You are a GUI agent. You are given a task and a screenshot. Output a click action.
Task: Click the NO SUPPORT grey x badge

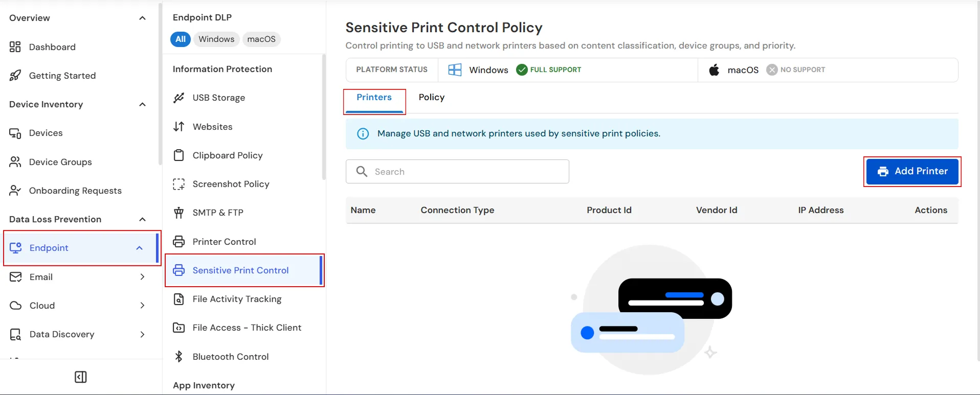796,70
